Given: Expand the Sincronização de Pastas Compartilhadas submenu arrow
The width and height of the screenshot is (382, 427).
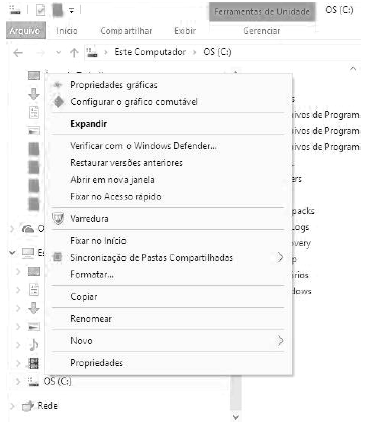Looking at the screenshot, I should (280, 257).
